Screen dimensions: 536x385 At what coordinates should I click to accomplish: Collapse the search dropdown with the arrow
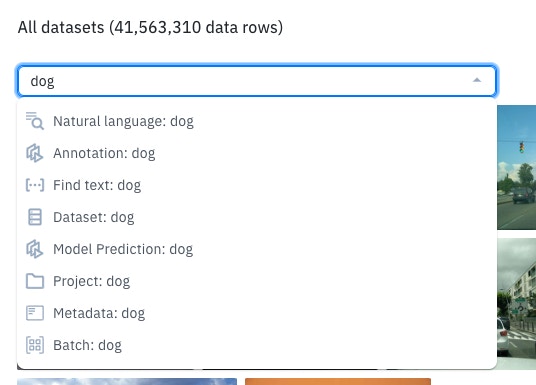(477, 80)
